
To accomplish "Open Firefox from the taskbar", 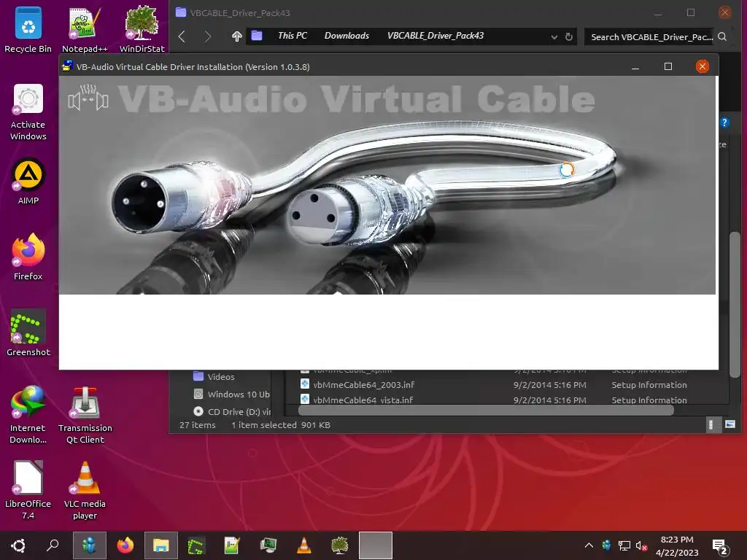I will coord(125,545).
